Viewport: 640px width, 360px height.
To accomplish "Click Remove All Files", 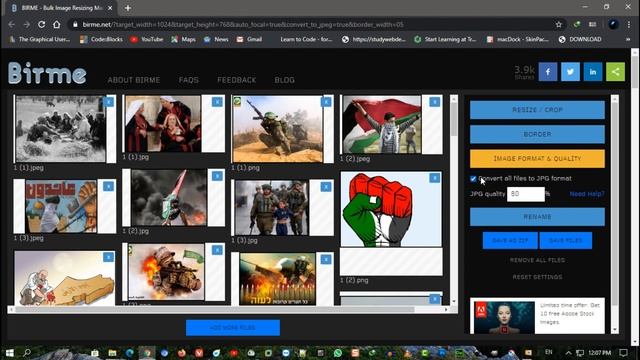I will [x=537, y=260].
